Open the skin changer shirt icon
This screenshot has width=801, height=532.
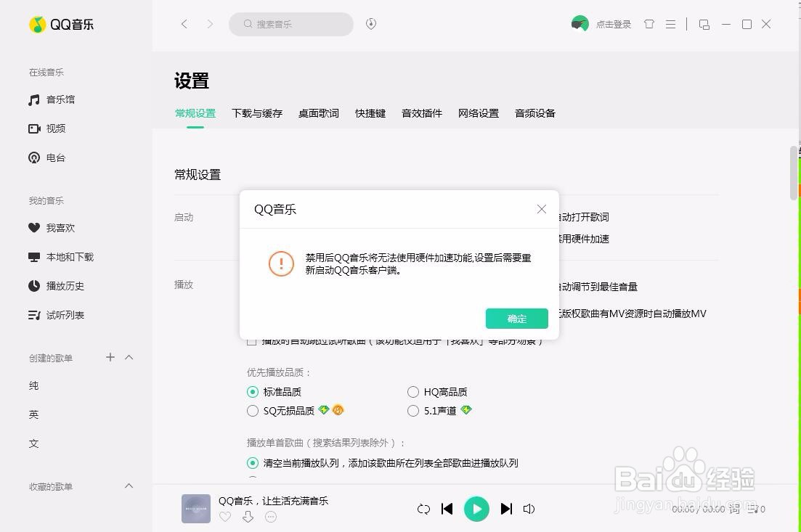click(649, 24)
